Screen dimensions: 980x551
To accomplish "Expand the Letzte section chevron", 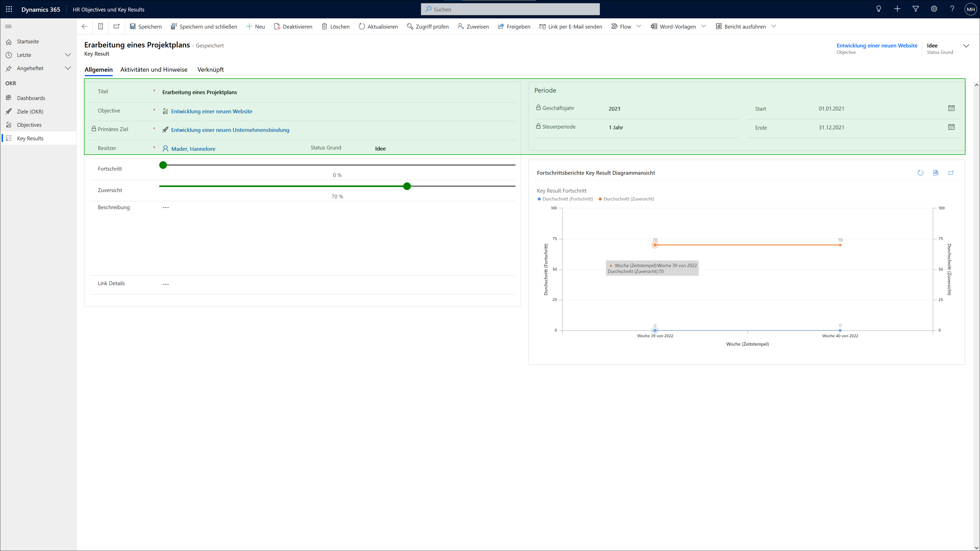I will [68, 55].
